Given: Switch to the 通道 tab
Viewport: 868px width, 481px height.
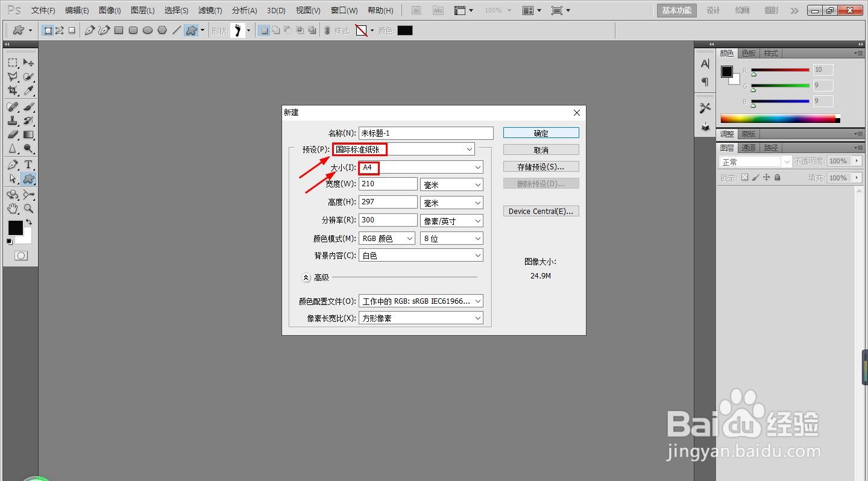Looking at the screenshot, I should coord(749,148).
